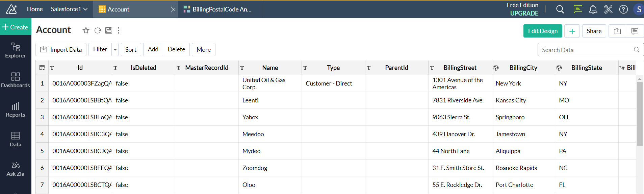Select the MasterRecordId column header

click(207, 68)
